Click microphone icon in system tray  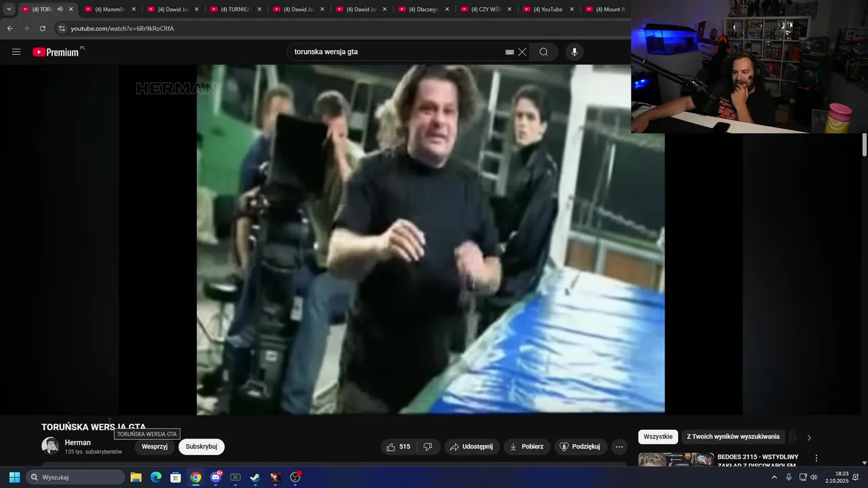coord(789,477)
